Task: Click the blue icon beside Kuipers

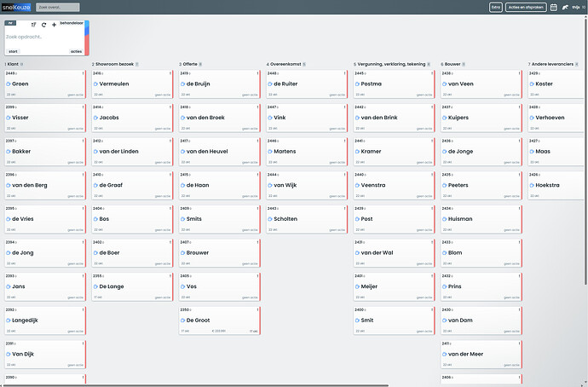Action: coord(445,118)
